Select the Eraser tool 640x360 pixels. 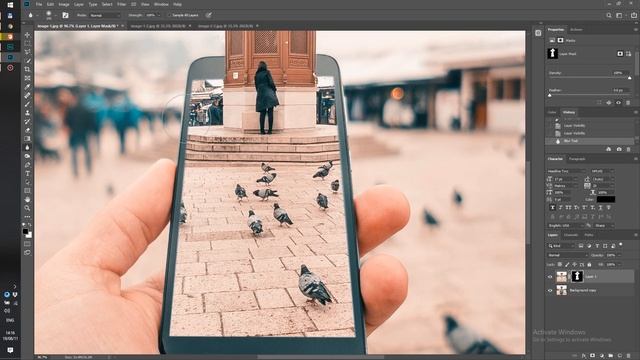point(27,130)
